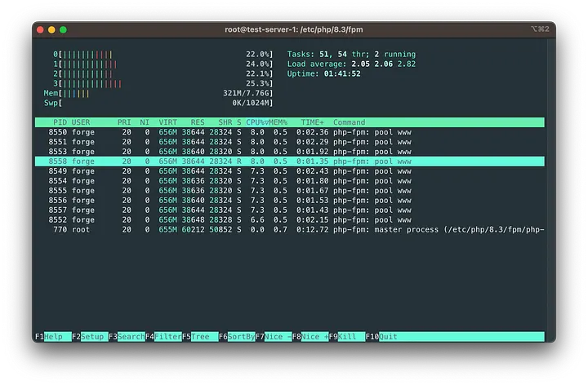Select the process row with PID 8551
This screenshot has height=385, width=588.
click(x=290, y=142)
